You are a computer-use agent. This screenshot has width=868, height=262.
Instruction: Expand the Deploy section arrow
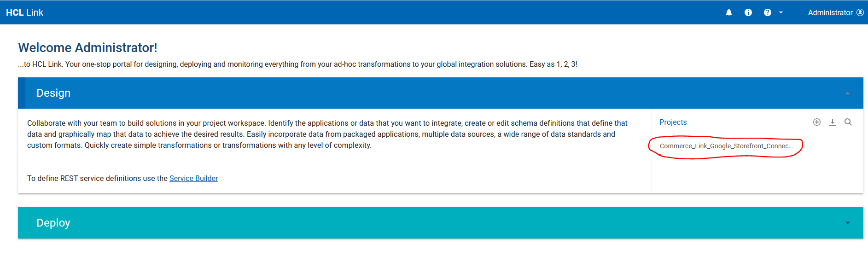tap(848, 223)
